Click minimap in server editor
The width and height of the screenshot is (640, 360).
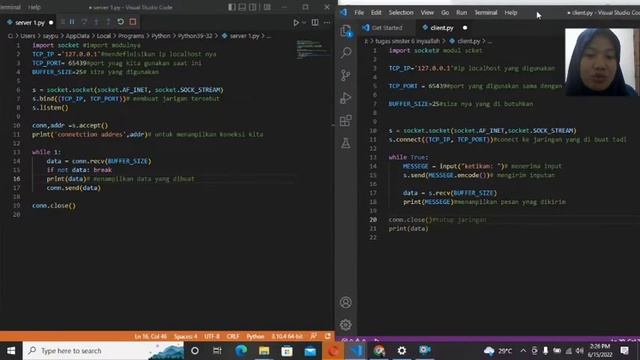click(313, 49)
